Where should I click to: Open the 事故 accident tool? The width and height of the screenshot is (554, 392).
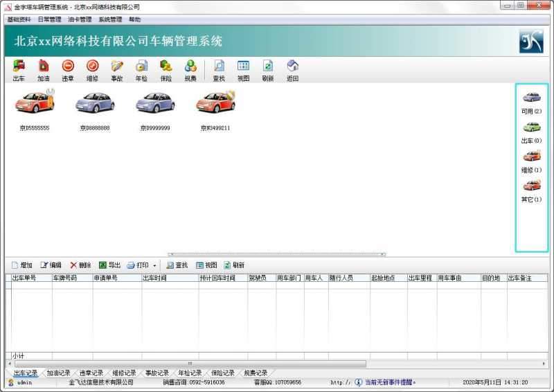(x=117, y=71)
